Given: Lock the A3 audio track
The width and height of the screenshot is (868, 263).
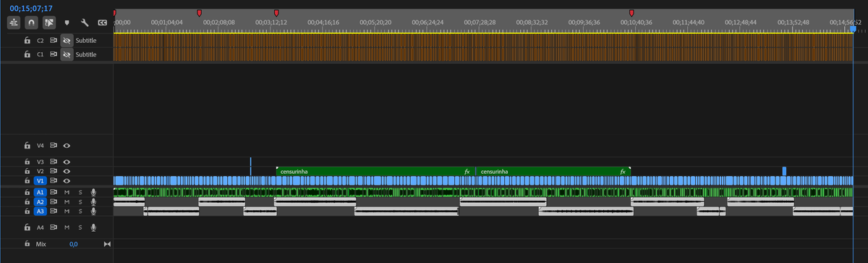Looking at the screenshot, I should [x=27, y=211].
